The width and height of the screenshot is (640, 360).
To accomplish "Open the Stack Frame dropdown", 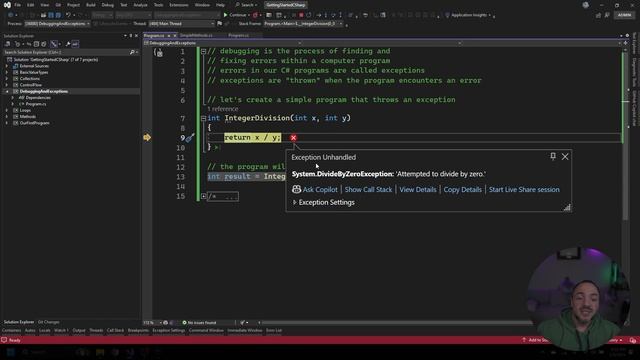I will tap(303, 24).
